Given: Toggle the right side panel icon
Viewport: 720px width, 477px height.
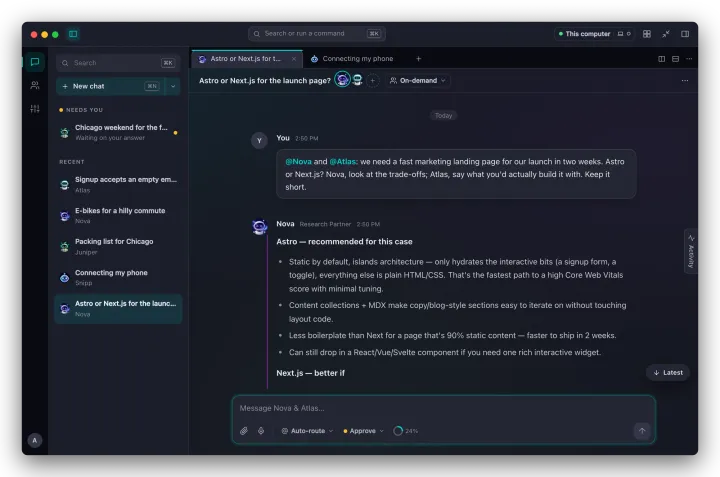Looking at the screenshot, I should [685, 34].
